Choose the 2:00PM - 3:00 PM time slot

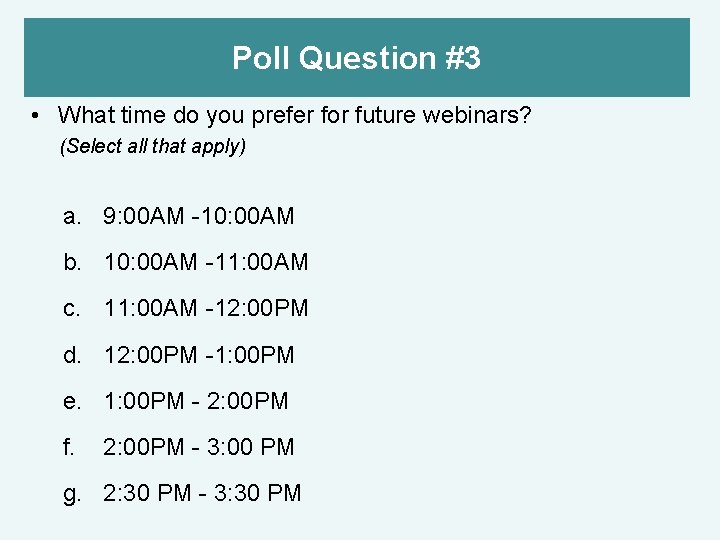198,446
